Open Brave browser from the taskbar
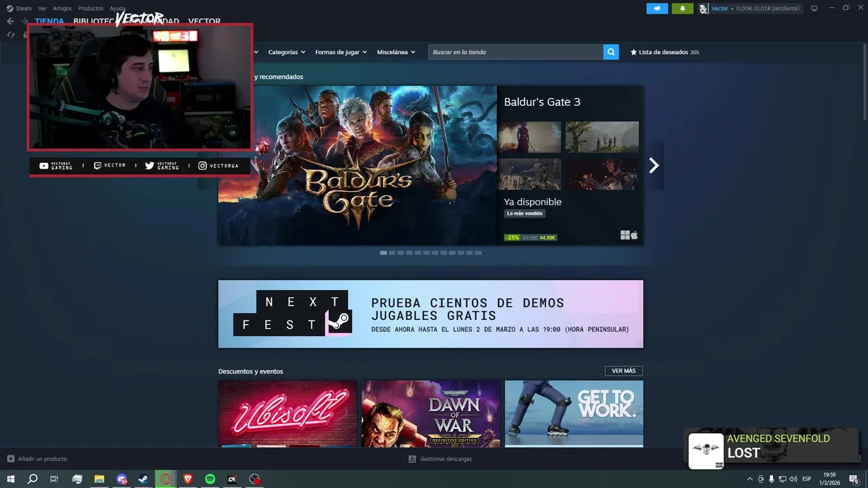868x488 pixels. 188,479
